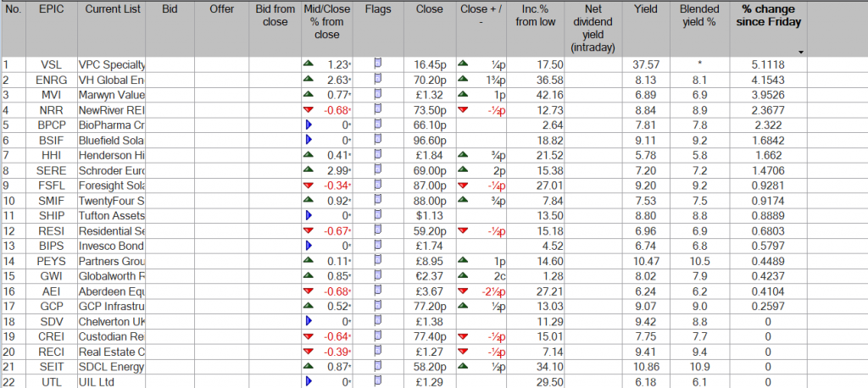The image size is (868, 388).
Task: Open sort arrow on % change since Friday
Action: 800,52
